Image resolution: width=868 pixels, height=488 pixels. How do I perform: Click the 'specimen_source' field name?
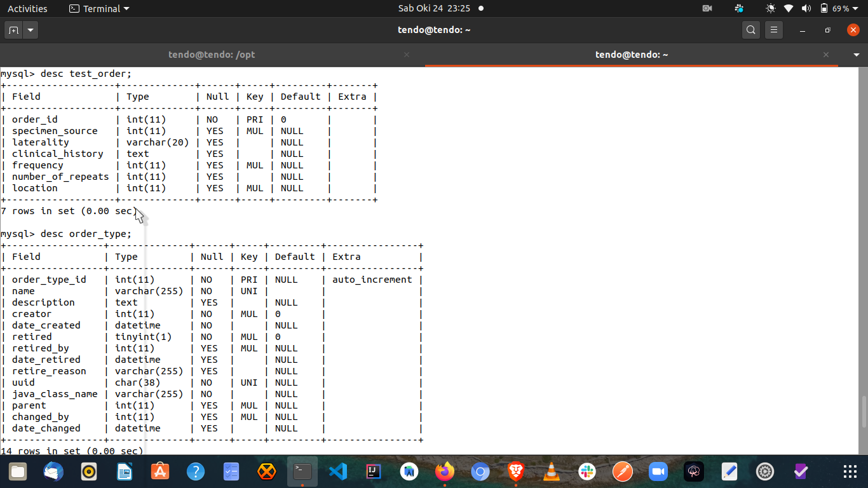[x=55, y=131]
